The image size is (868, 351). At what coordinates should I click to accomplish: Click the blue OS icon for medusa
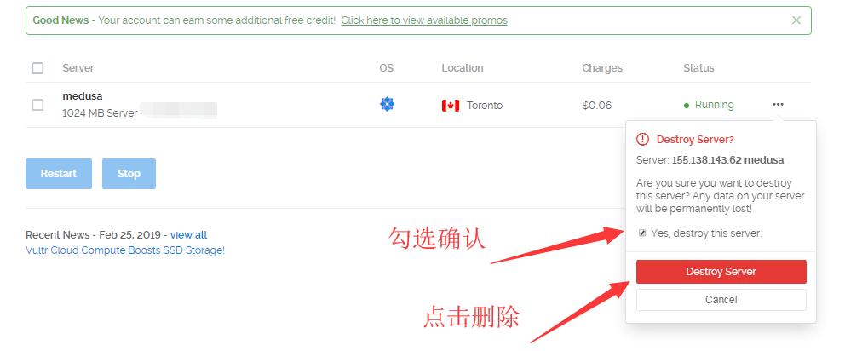[387, 104]
